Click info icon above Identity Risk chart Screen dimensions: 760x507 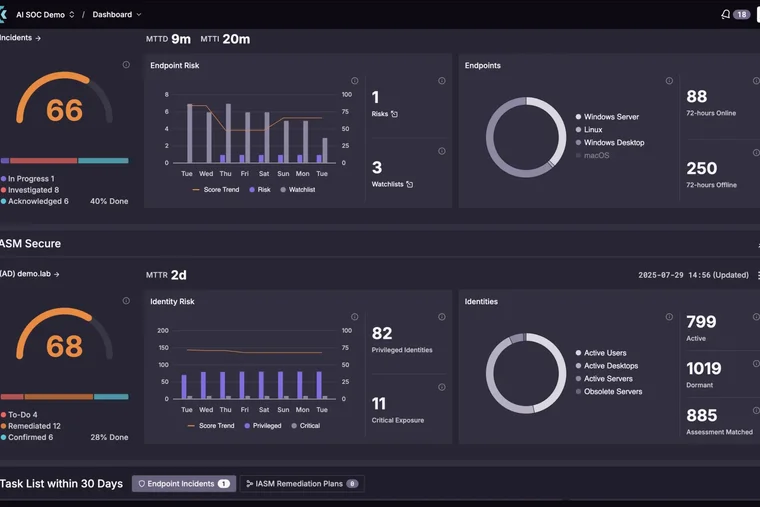click(x=355, y=317)
